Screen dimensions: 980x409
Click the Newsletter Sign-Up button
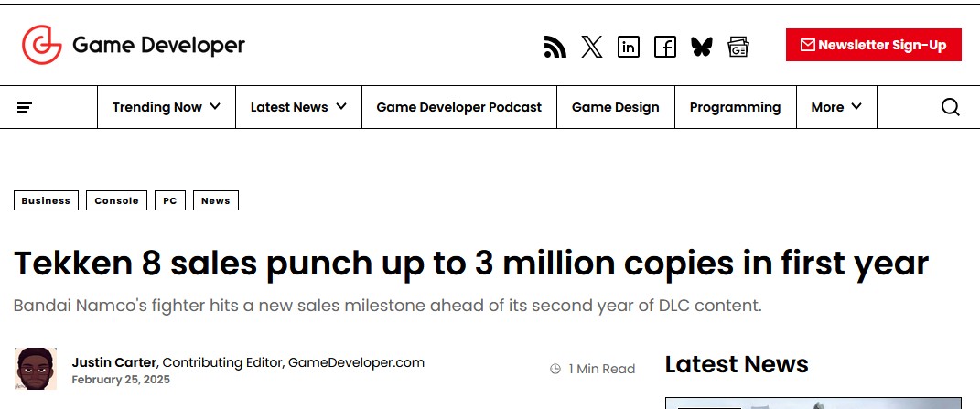873,45
